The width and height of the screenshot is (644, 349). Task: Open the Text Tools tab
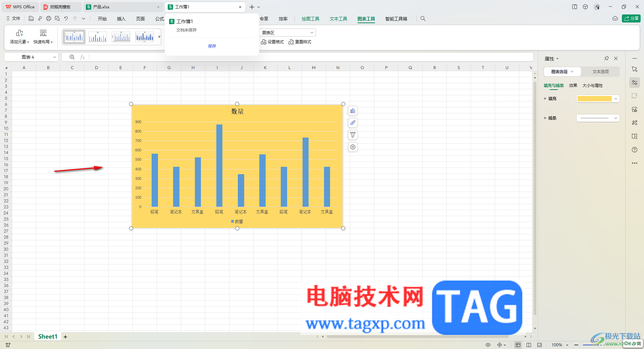coord(338,19)
